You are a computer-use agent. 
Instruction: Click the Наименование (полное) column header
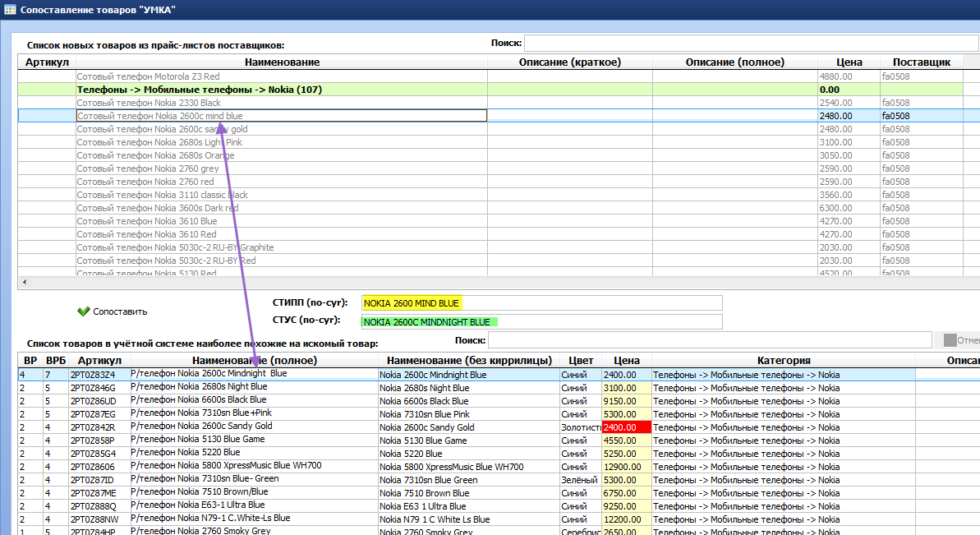(x=255, y=360)
